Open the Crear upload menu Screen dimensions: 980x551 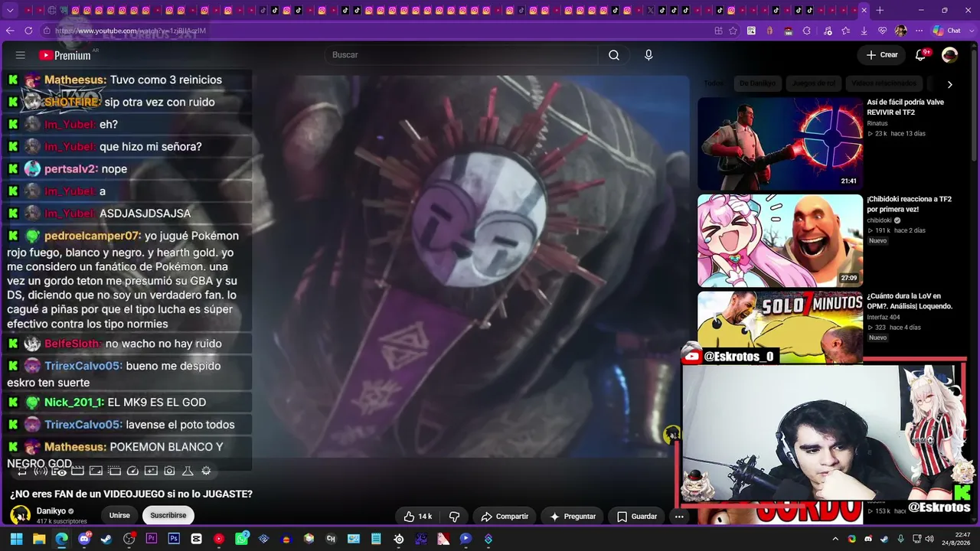882,55
